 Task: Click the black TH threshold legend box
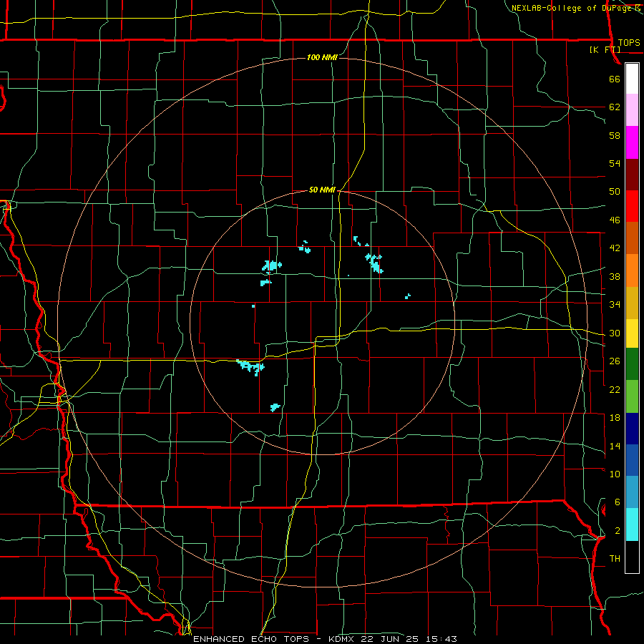click(632, 557)
